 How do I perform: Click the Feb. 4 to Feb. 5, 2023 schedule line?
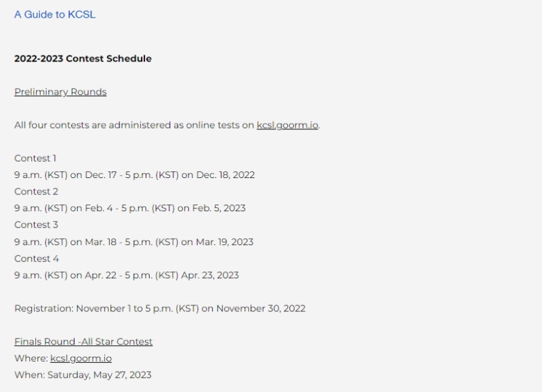(129, 208)
